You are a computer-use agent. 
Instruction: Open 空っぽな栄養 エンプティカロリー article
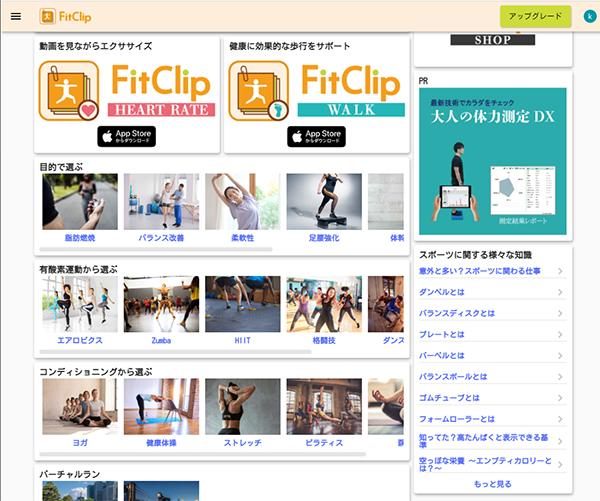click(x=485, y=464)
